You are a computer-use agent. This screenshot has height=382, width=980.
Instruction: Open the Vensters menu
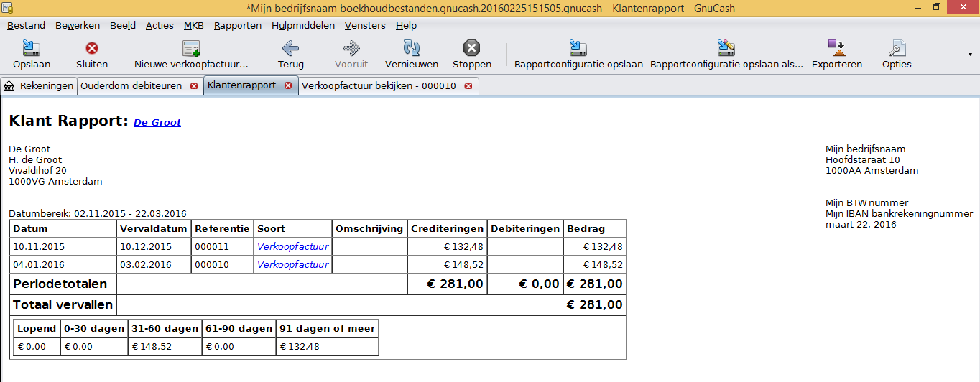click(365, 25)
